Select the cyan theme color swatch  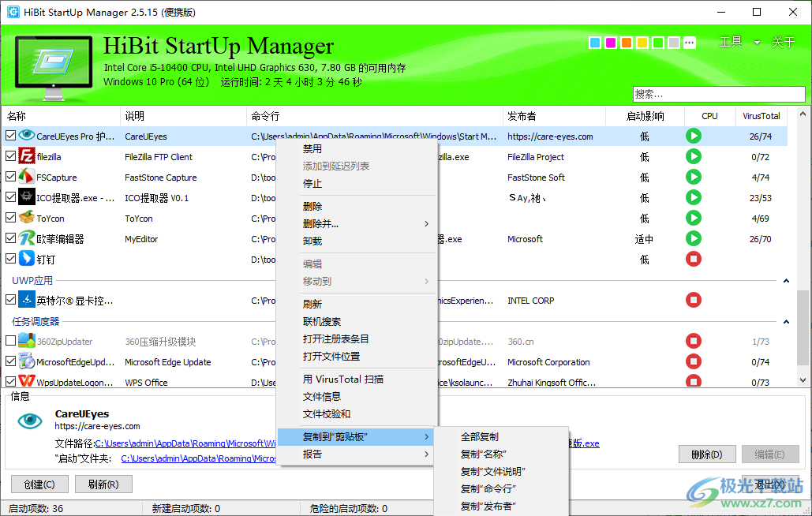pyautogui.click(x=595, y=43)
